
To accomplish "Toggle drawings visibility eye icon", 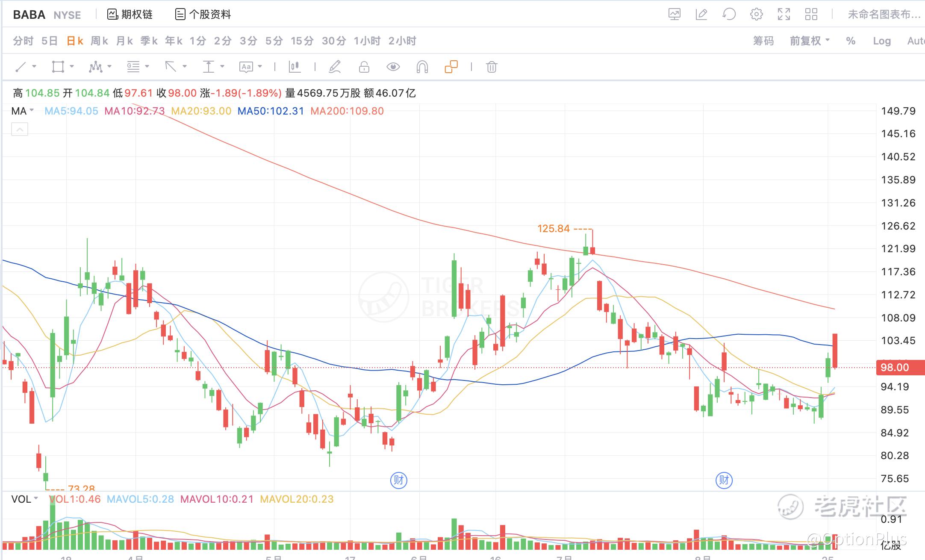I will 393,67.
